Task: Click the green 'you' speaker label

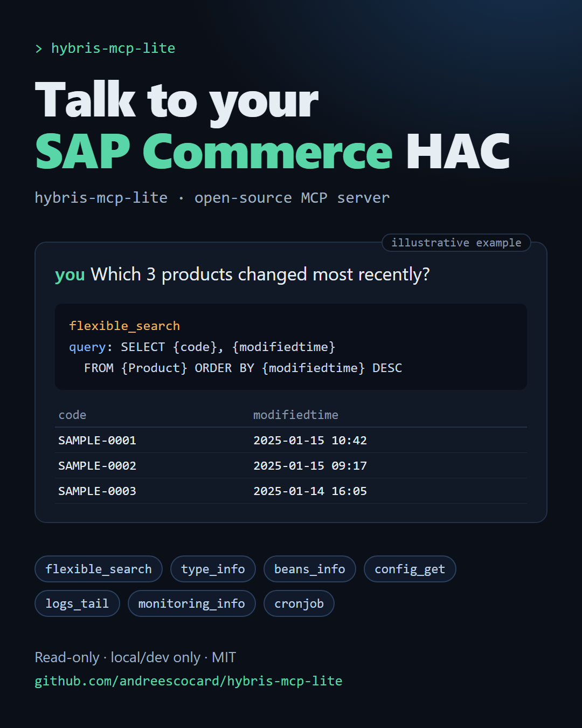Action: 70,275
